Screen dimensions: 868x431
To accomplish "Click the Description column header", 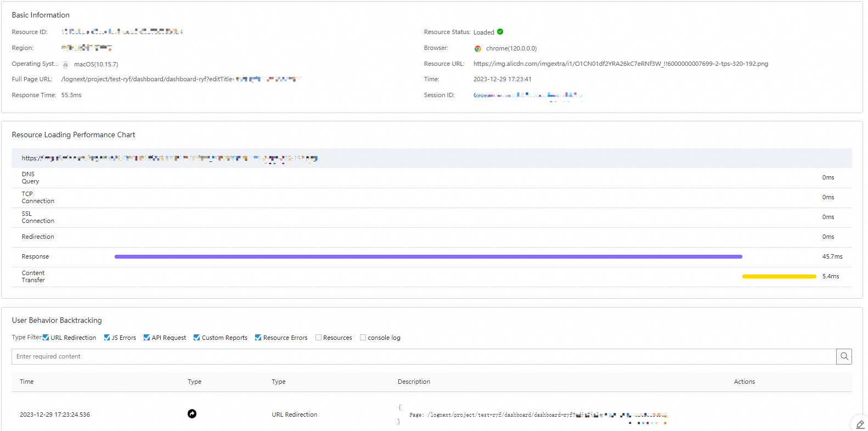I will [414, 382].
